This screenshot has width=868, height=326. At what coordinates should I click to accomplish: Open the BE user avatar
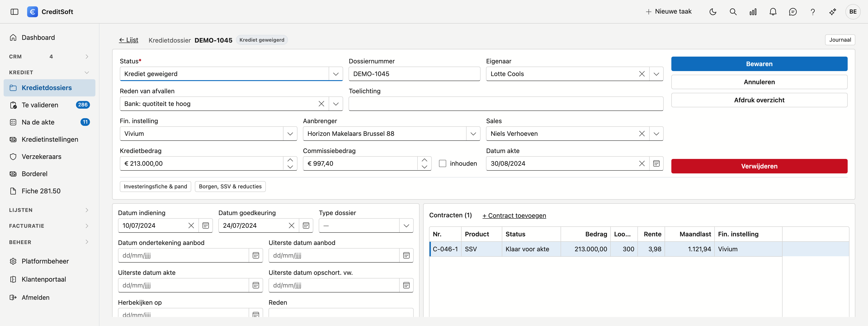click(x=853, y=12)
